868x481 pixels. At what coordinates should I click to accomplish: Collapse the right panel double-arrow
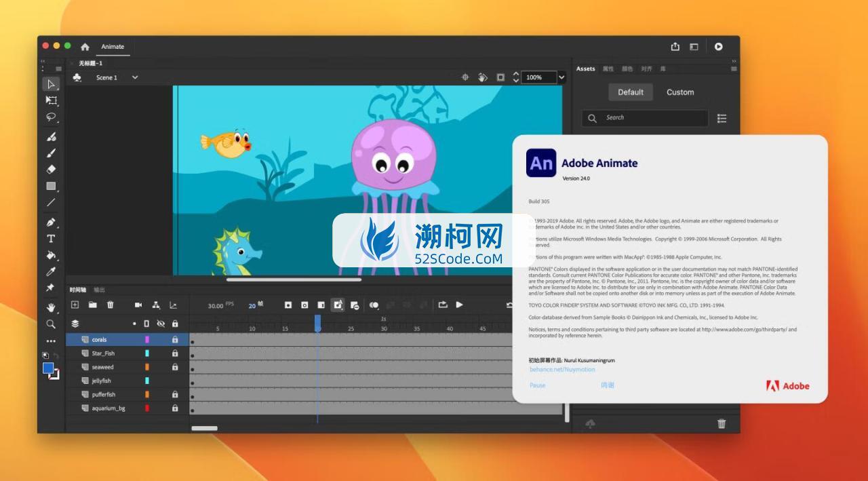click(x=734, y=61)
